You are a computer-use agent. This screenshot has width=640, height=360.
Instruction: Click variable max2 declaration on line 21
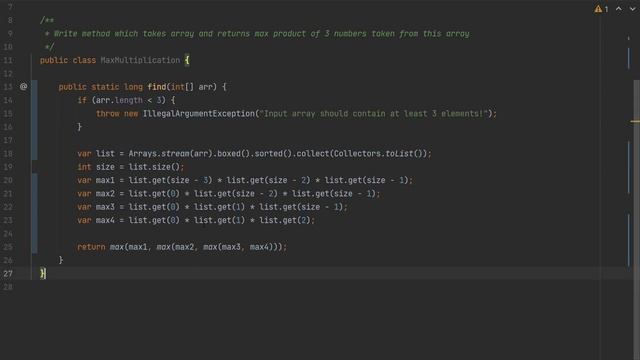pos(105,193)
